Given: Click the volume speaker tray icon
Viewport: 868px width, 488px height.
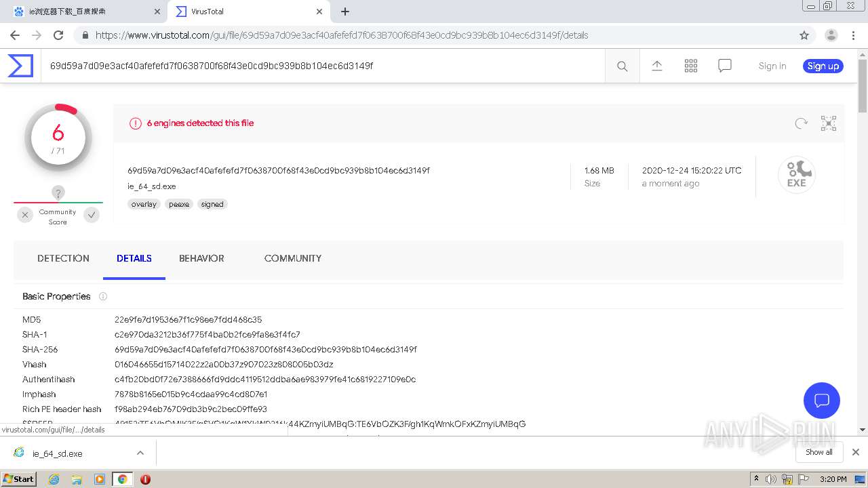Looking at the screenshot, I should click(x=771, y=479).
